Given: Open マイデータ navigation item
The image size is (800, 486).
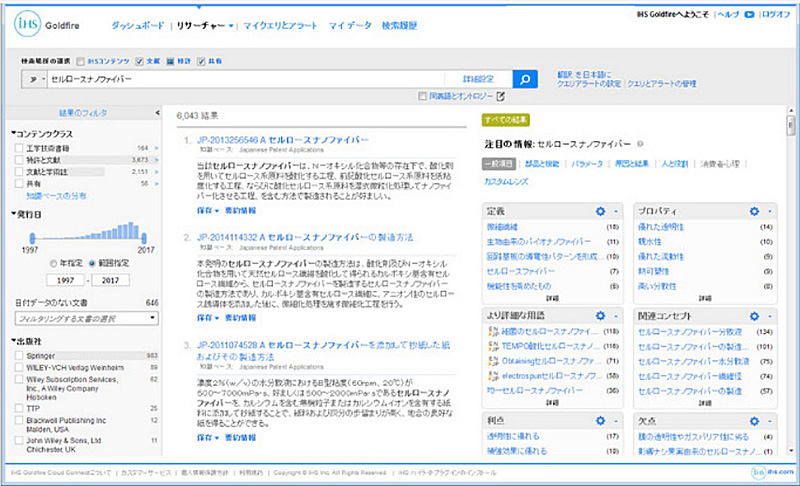Looking at the screenshot, I should click(x=349, y=25).
